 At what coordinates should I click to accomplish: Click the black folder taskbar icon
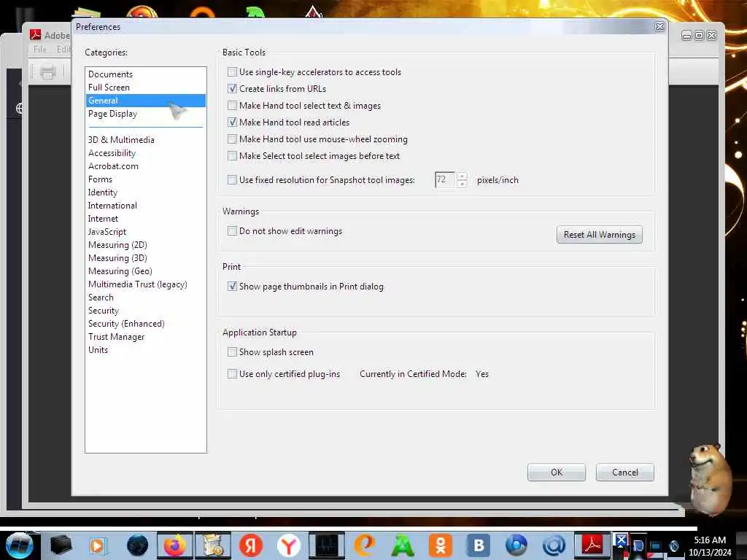pyautogui.click(x=61, y=545)
